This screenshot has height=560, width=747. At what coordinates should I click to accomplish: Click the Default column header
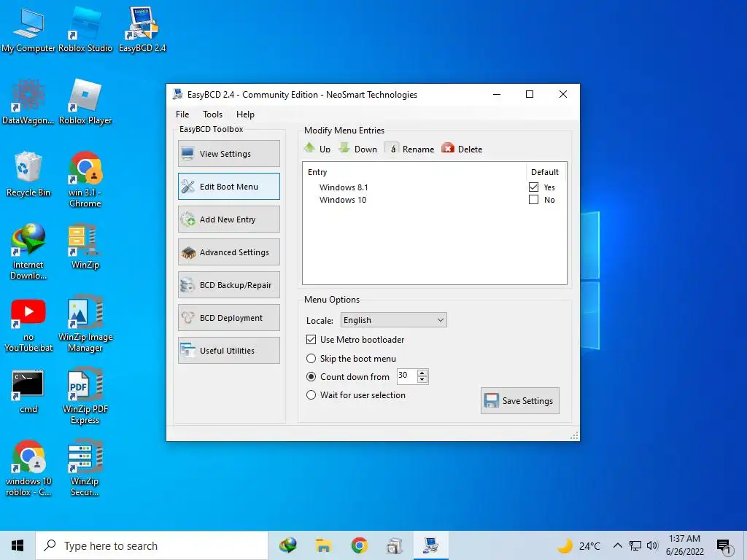coord(545,172)
